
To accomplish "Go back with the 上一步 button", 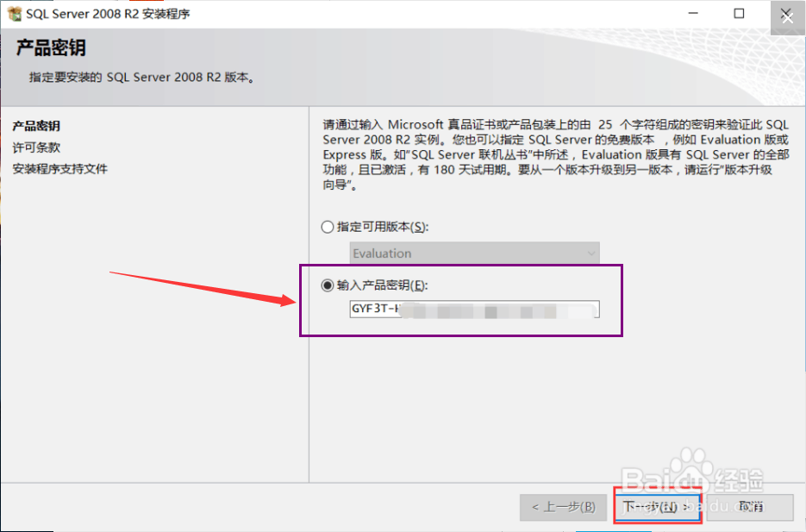I will pyautogui.click(x=564, y=507).
